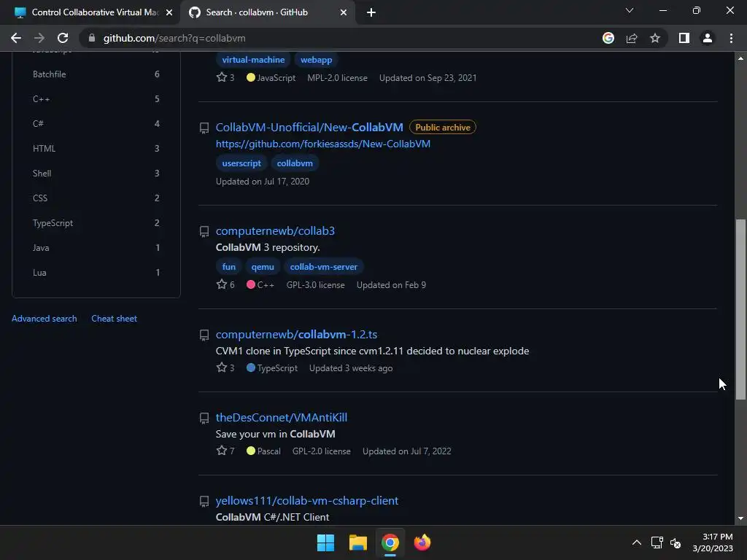
Task: Click star icon beside JavaScript MPL-2.0 result
Action: coord(222,77)
